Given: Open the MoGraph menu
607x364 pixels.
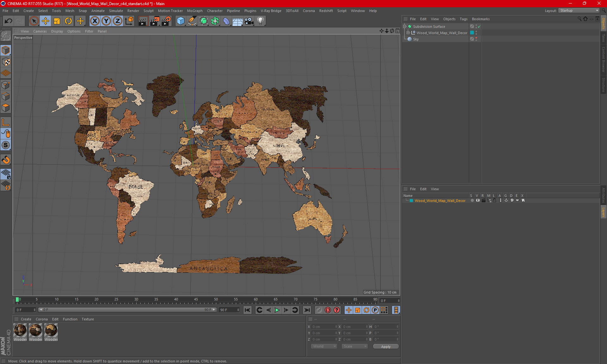Looking at the screenshot, I should [x=195, y=11].
